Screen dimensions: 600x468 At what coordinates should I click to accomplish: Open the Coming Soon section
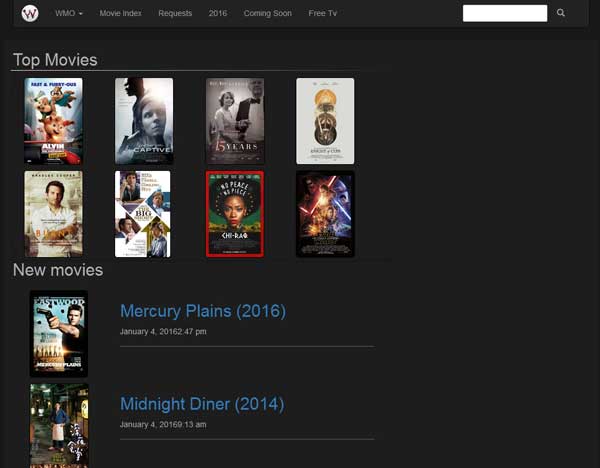tap(267, 13)
